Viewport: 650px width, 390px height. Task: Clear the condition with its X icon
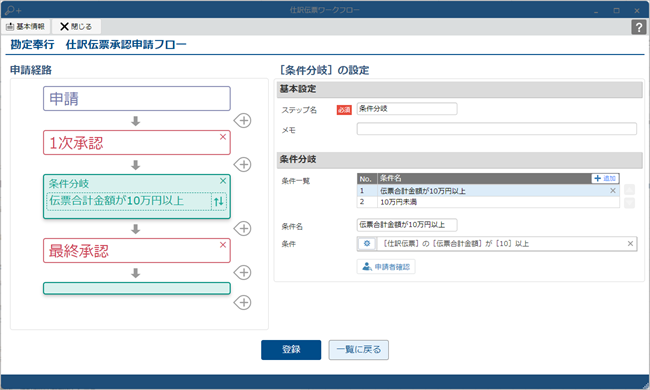(x=630, y=244)
